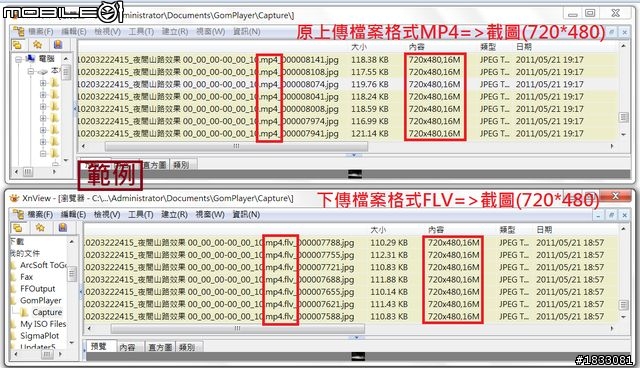640x368 pixels.
Task: Open the favorites star icon in top window
Action: click(x=38, y=44)
